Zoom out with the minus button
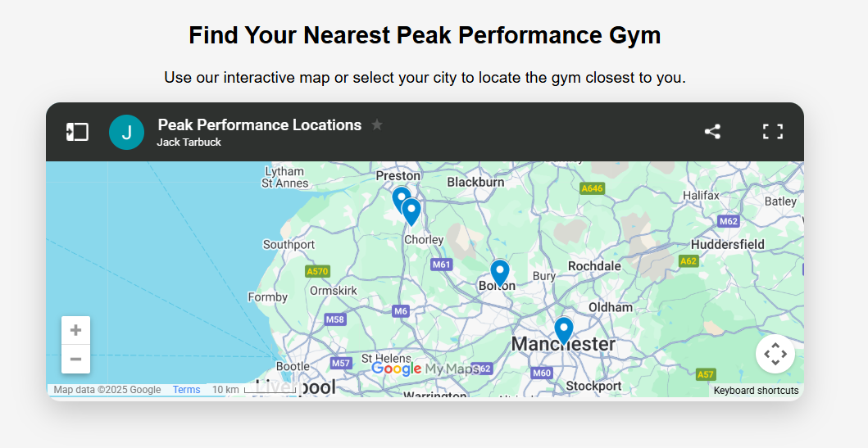868x448 pixels. pos(76,359)
